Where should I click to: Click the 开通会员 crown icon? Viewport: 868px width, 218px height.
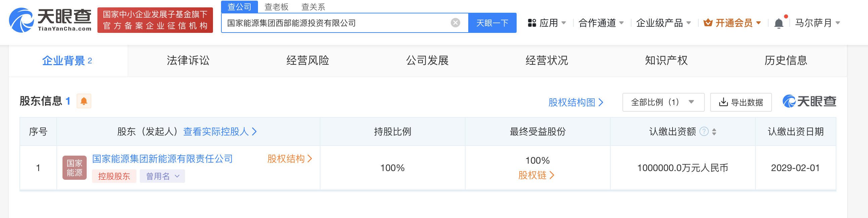708,23
